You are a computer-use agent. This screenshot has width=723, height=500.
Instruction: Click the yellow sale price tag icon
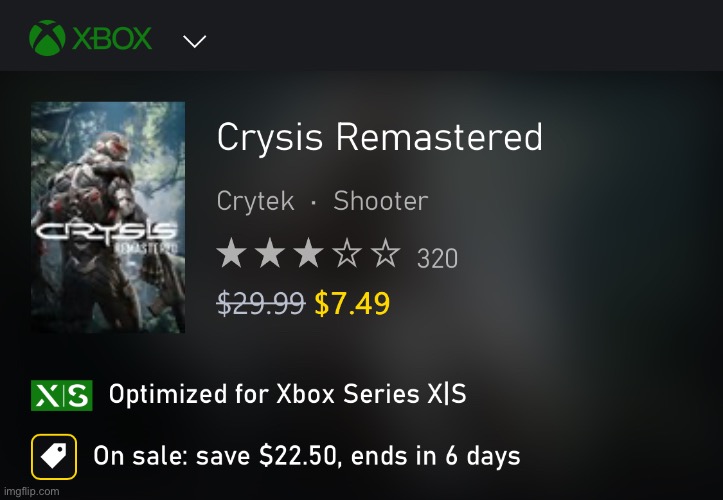(54, 457)
